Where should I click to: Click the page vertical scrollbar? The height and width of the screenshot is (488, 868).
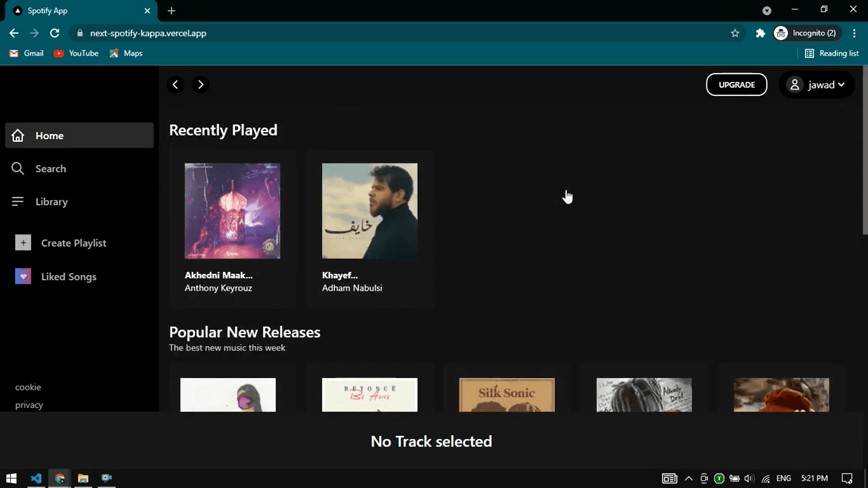(865, 149)
